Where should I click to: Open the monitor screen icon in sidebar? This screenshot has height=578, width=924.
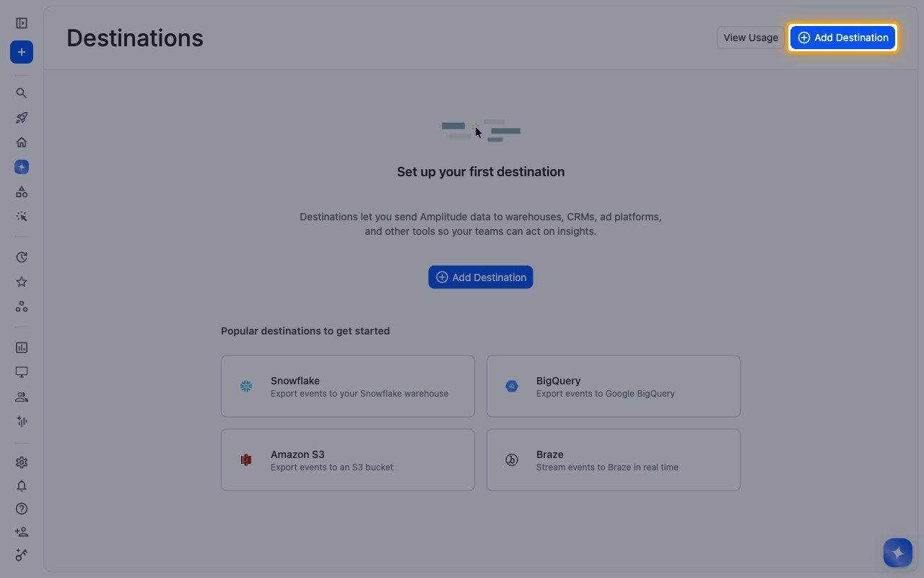[x=22, y=372]
